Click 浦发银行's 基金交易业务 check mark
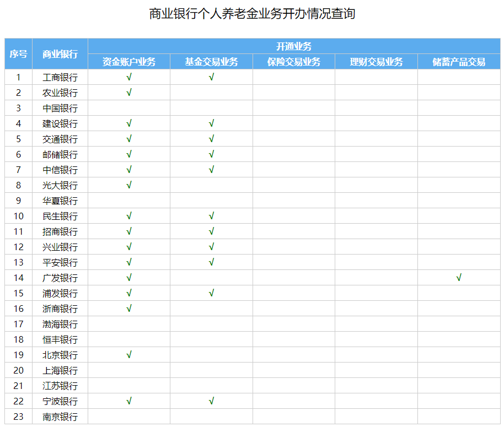Image resolution: width=504 pixels, height=427 pixels. 212,293
